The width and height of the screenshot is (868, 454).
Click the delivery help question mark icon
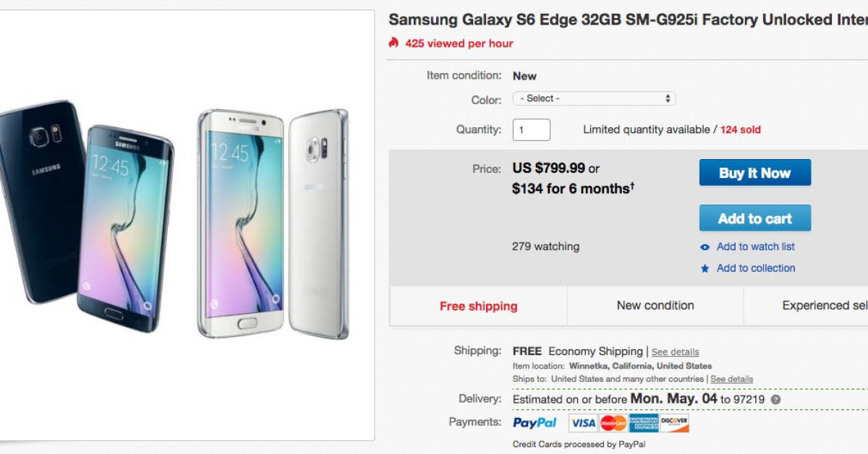coord(775,399)
